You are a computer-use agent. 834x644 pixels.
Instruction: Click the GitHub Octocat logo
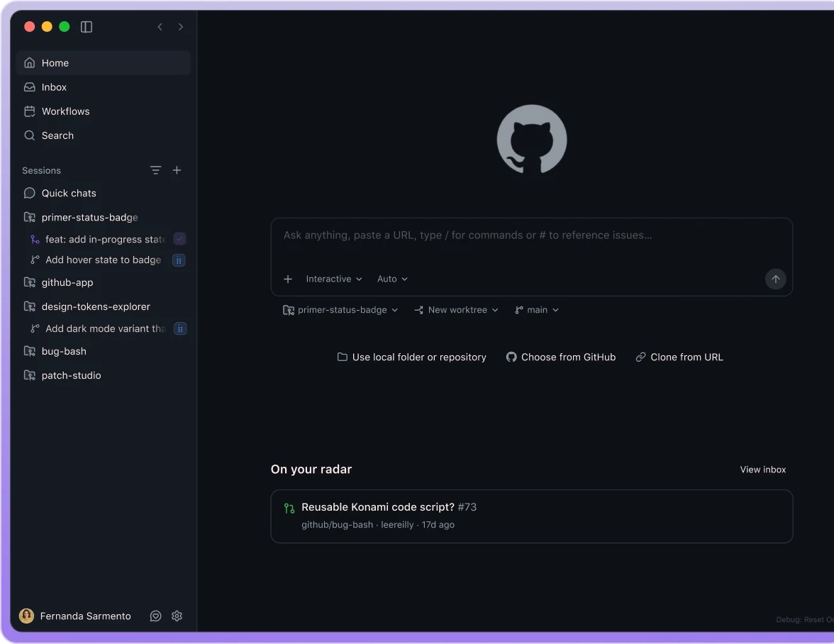pyautogui.click(x=531, y=139)
